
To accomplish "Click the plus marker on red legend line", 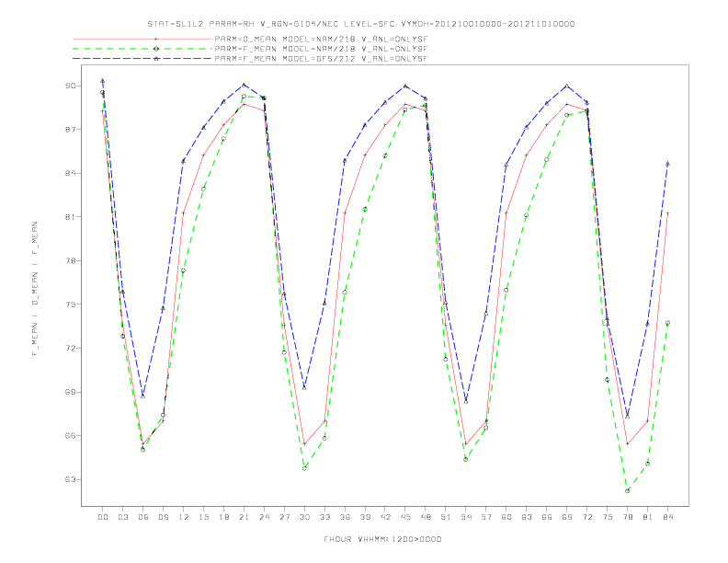I will coord(156,39).
